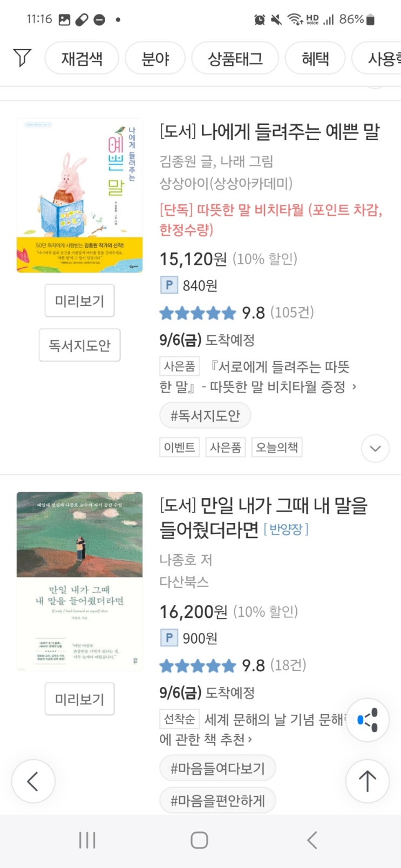Open the 혜택 filter chip
Screen dimensions: 401x868
(315, 58)
